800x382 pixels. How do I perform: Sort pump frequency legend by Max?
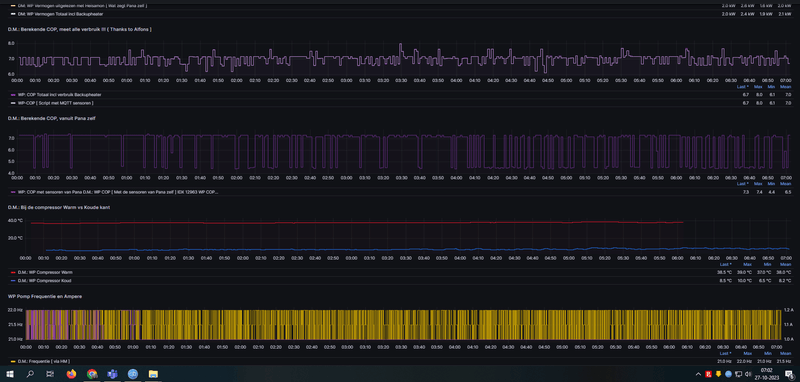pos(748,353)
